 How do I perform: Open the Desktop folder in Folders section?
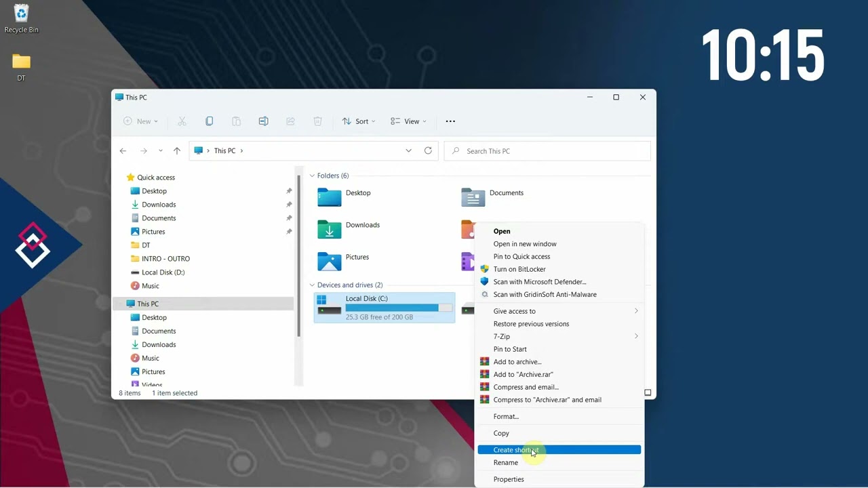click(x=344, y=197)
